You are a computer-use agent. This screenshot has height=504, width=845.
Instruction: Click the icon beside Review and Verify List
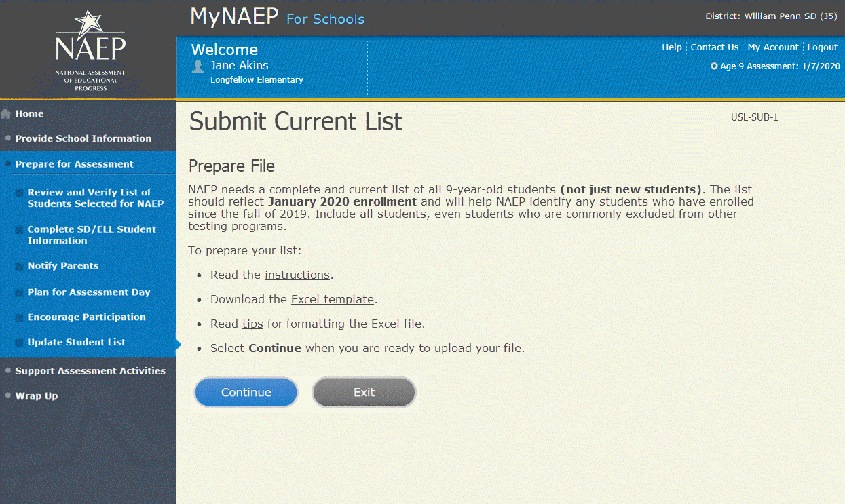coord(19,193)
